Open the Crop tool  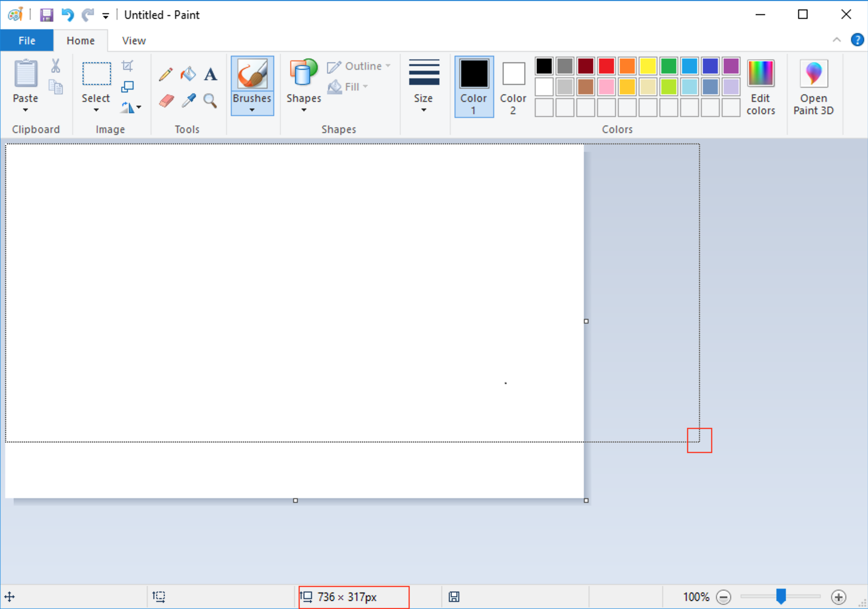pos(126,66)
